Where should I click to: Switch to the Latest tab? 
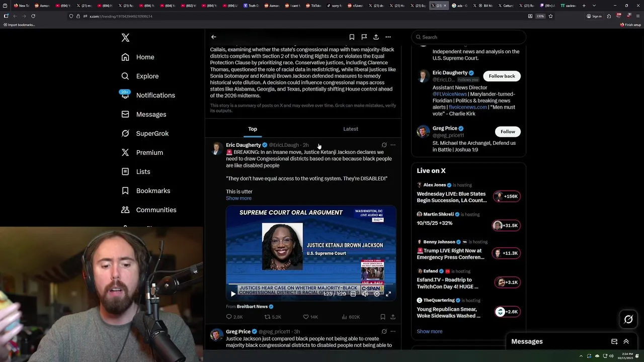click(351, 129)
